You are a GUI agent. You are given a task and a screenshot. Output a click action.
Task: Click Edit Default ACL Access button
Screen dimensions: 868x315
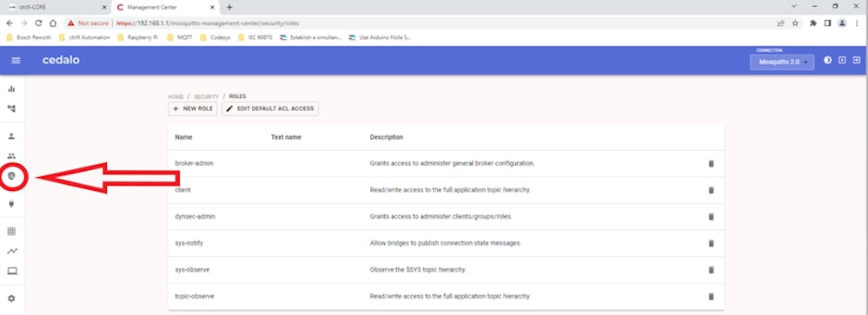coord(270,108)
